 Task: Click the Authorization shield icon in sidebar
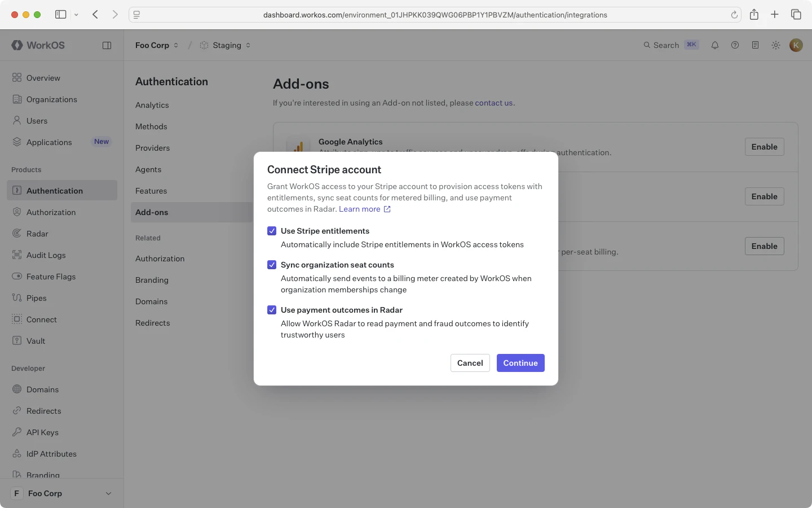[x=17, y=212]
